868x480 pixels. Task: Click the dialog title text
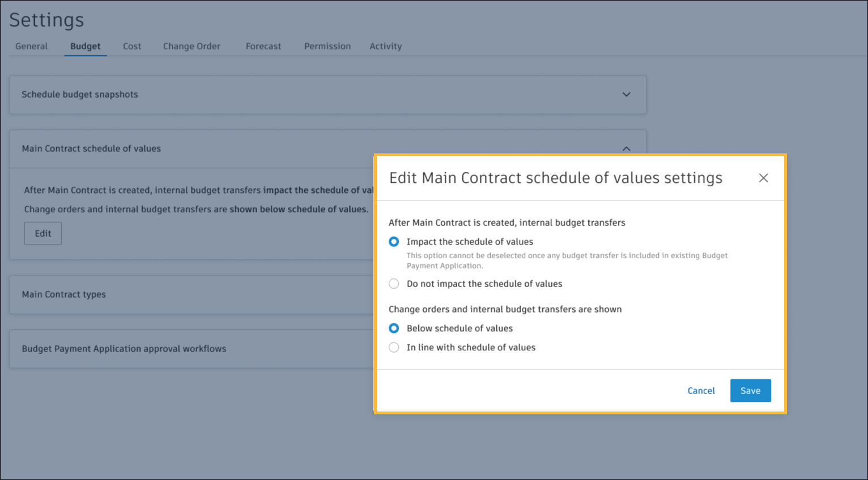pyautogui.click(x=555, y=178)
